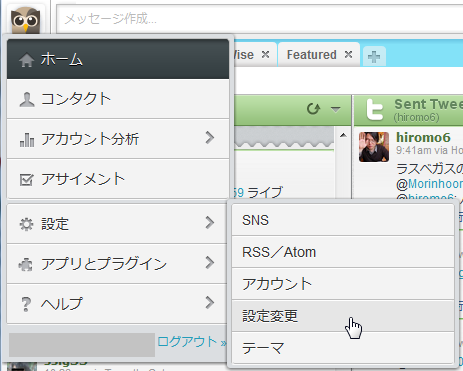463x371 pixels.
Task: Select 設定変更 in the settings submenu
Action: pyautogui.click(x=343, y=316)
